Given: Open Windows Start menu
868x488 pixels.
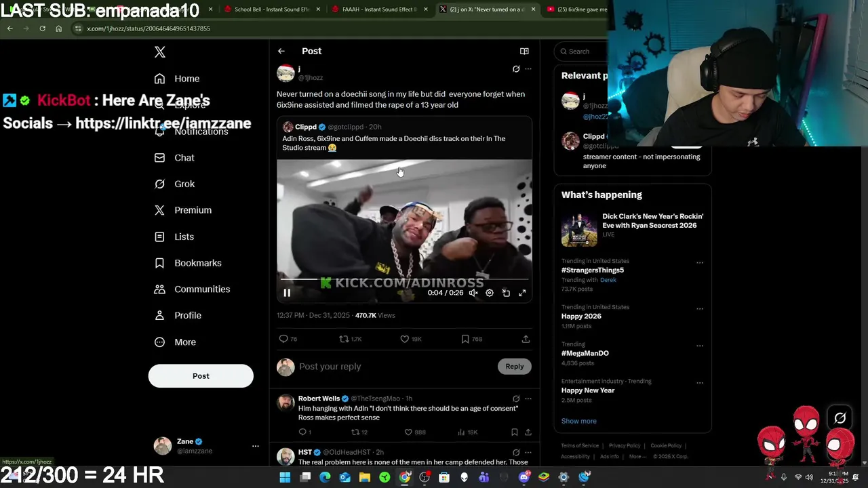Looking at the screenshot, I should click(x=285, y=477).
